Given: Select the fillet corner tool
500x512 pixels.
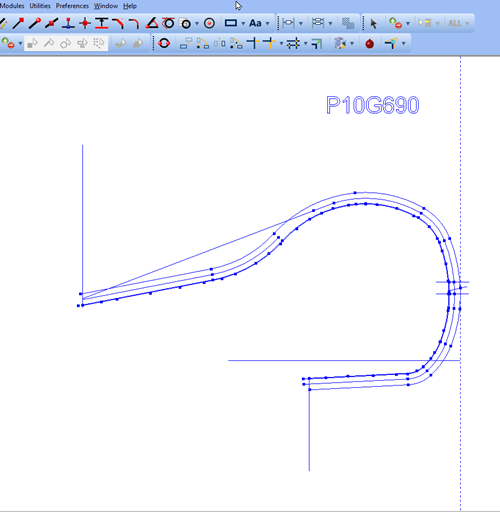Looking at the screenshot, I should (x=134, y=23).
